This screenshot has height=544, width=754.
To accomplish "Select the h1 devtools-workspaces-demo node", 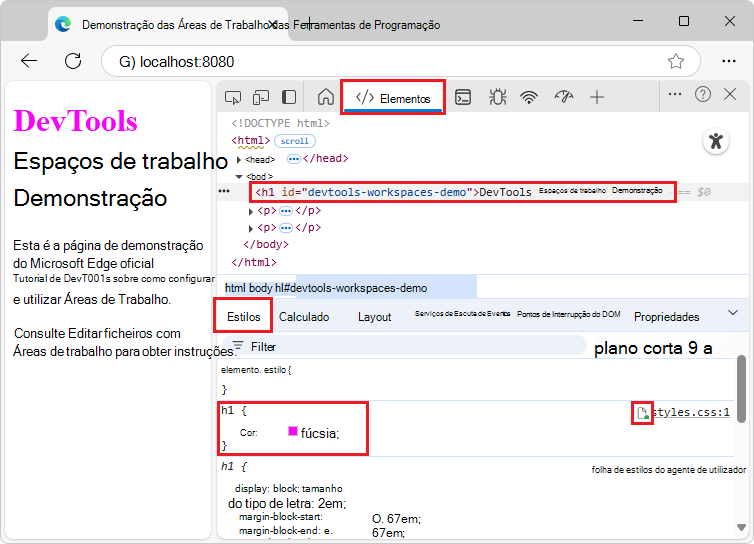I will coord(463,192).
